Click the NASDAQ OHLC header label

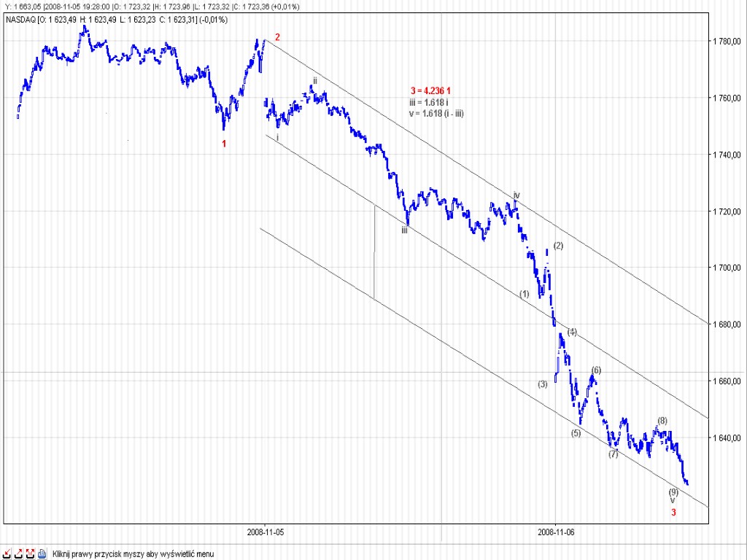point(117,20)
